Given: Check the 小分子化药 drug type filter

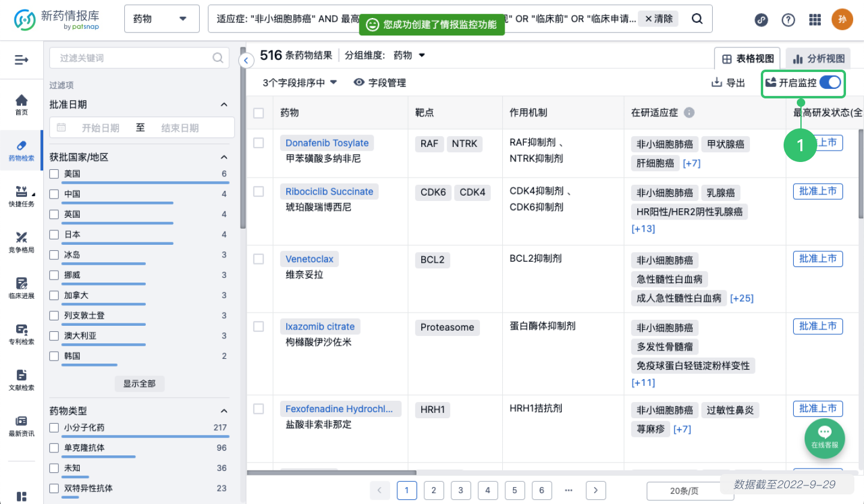Looking at the screenshot, I should point(54,428).
